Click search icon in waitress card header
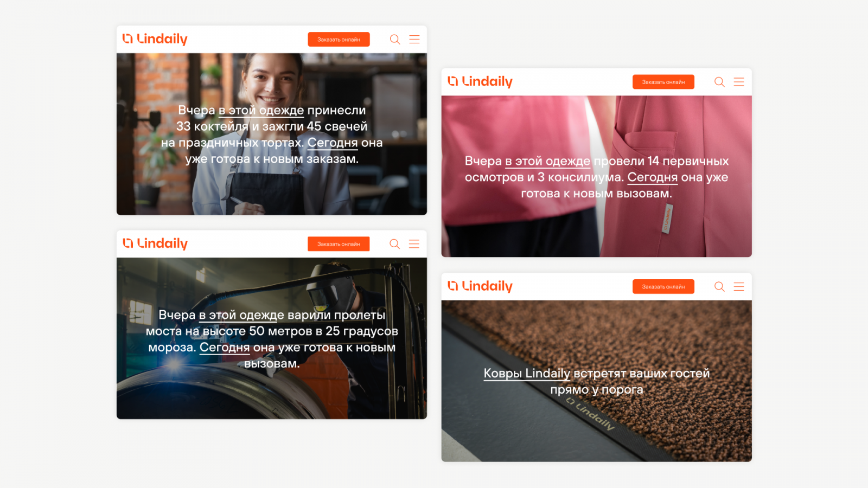Image resolution: width=868 pixels, height=488 pixels. point(395,40)
